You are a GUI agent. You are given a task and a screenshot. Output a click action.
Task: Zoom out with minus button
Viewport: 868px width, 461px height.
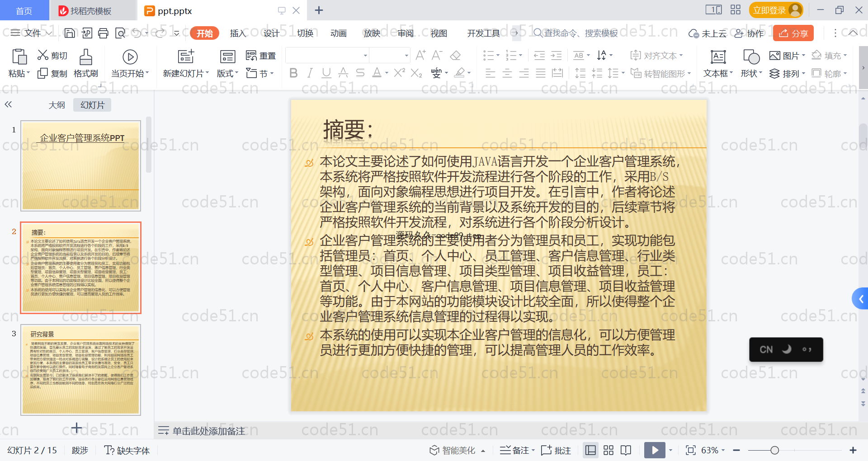coord(736,450)
